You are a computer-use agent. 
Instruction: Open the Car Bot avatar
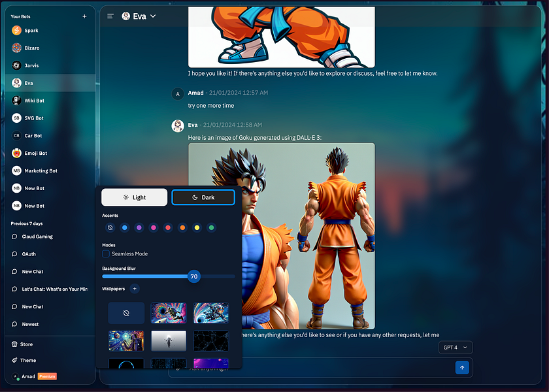16,135
